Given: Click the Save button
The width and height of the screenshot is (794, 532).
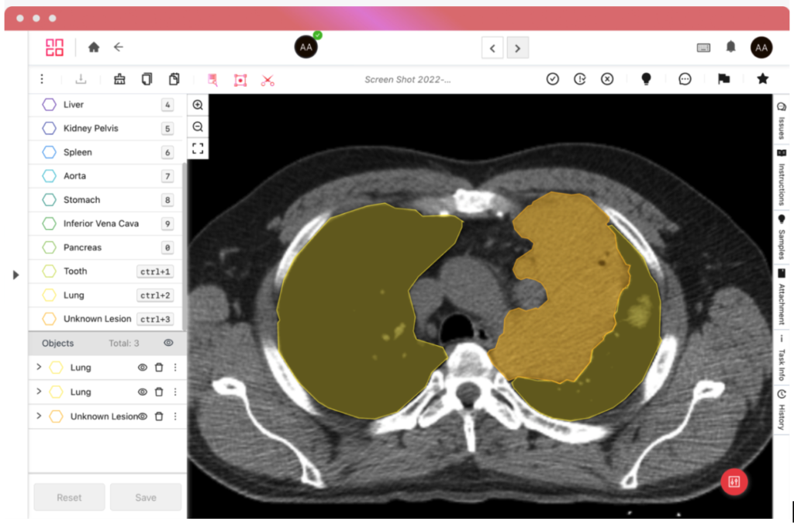Looking at the screenshot, I should click(146, 497).
